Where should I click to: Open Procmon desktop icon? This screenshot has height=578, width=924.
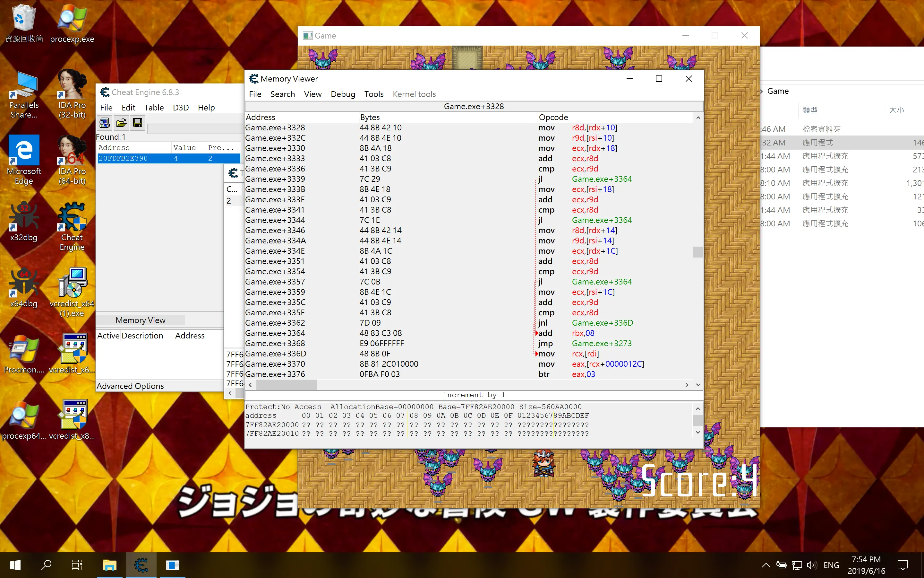pos(24,354)
